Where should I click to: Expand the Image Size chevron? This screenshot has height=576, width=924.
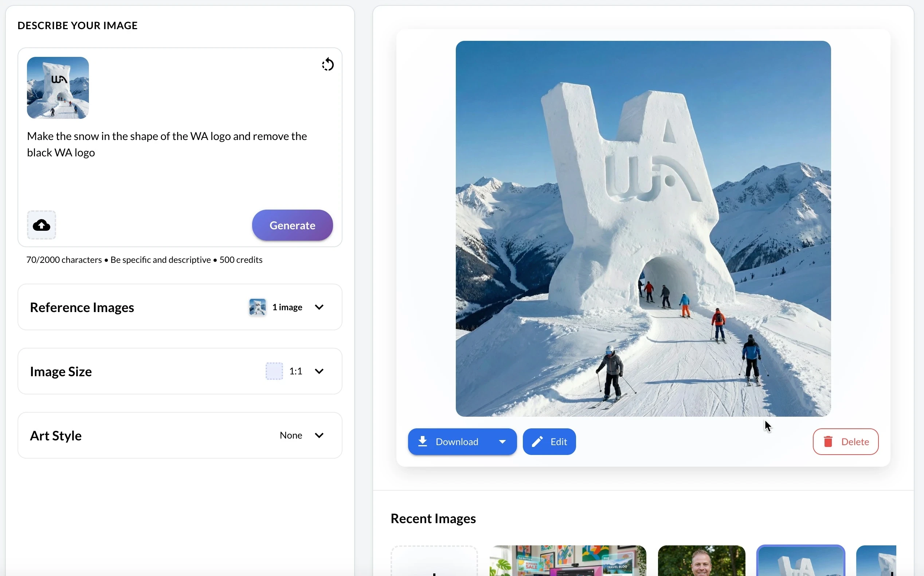coord(319,371)
